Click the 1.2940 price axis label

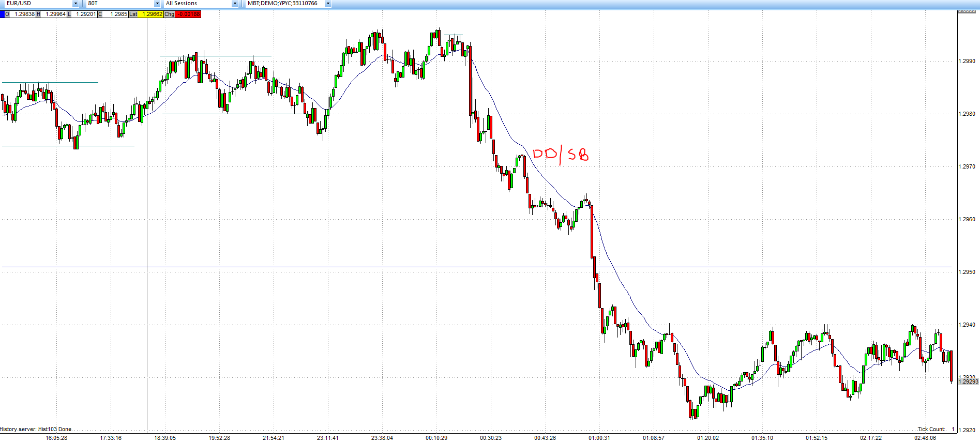[967, 325]
